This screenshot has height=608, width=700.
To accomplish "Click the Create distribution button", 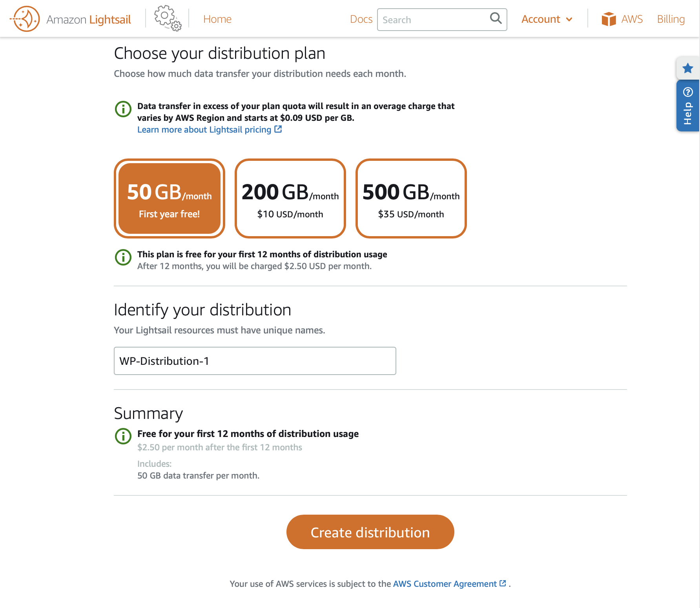I will [370, 532].
